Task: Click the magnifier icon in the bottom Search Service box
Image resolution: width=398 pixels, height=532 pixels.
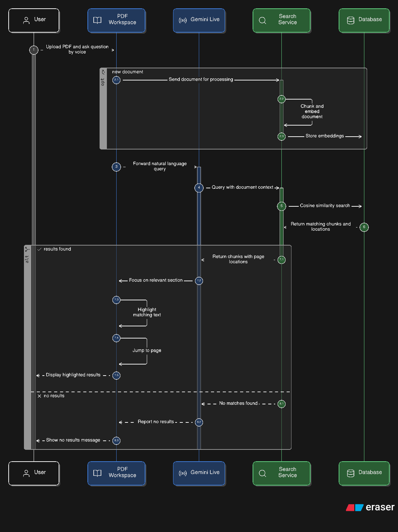Action: click(263, 473)
